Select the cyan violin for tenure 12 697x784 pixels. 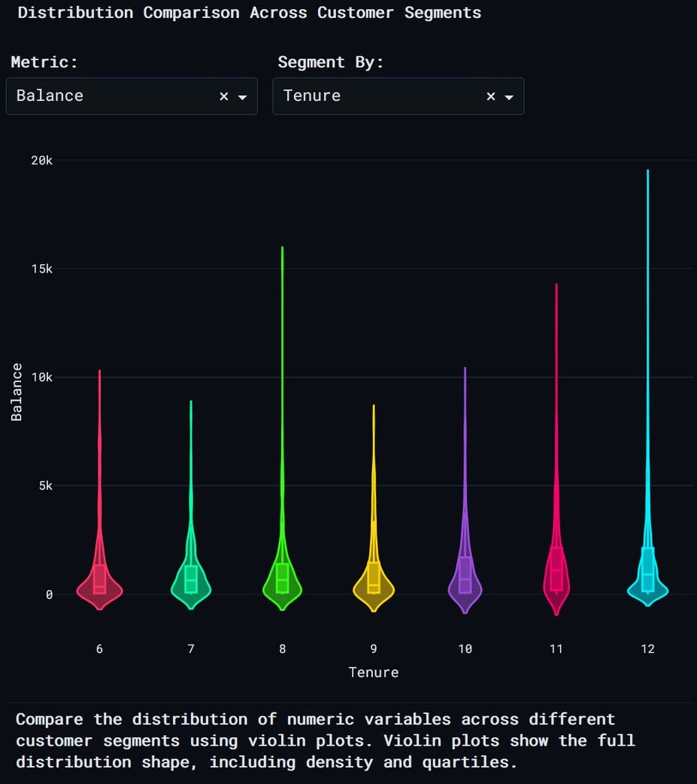[x=647, y=587]
